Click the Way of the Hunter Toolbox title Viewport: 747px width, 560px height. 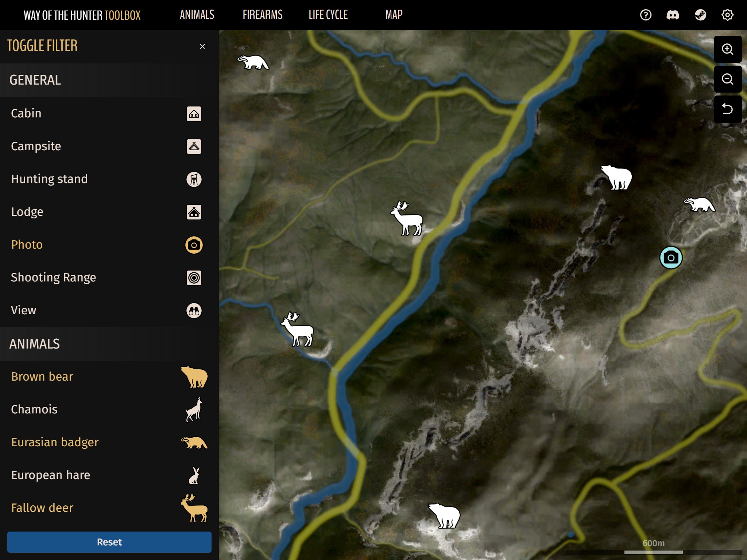82,15
